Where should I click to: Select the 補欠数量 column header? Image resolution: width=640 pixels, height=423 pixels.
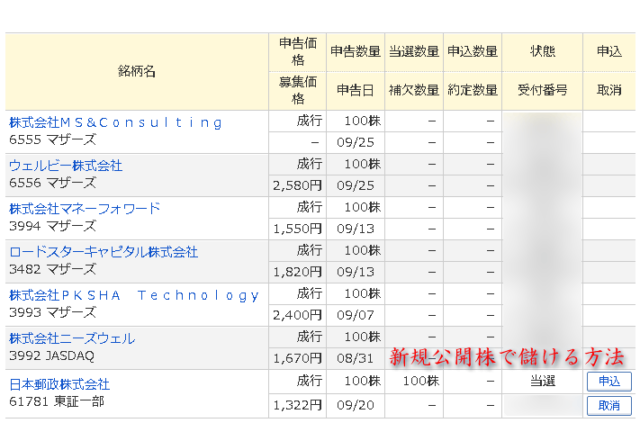(414, 91)
